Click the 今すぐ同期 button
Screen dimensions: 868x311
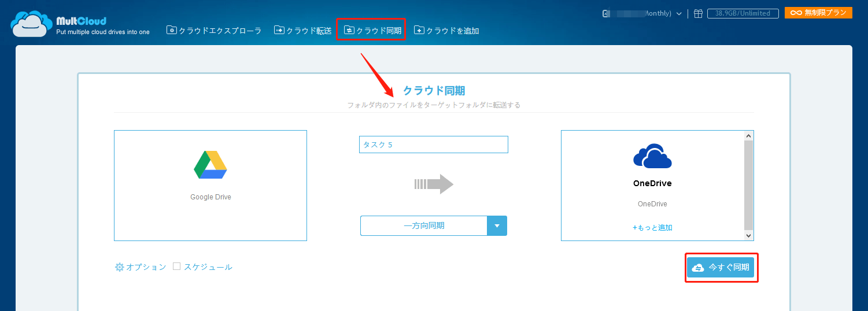pyautogui.click(x=721, y=267)
